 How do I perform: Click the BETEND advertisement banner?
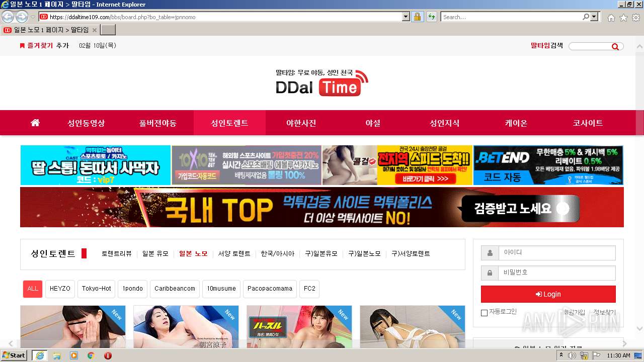point(548,165)
